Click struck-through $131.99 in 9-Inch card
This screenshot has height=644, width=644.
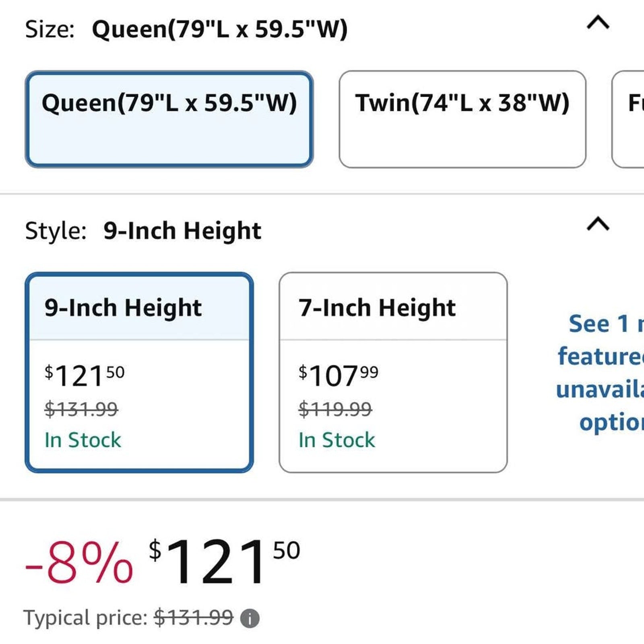tap(81, 409)
